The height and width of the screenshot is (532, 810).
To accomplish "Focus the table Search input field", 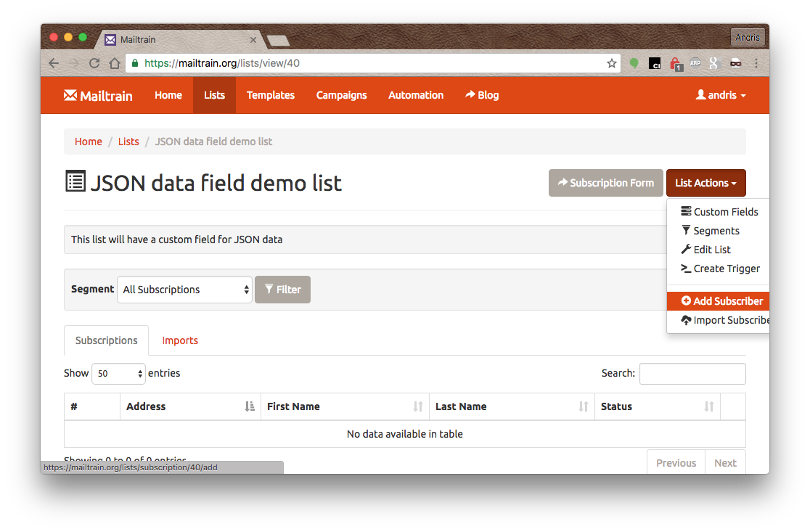I will pyautogui.click(x=692, y=374).
